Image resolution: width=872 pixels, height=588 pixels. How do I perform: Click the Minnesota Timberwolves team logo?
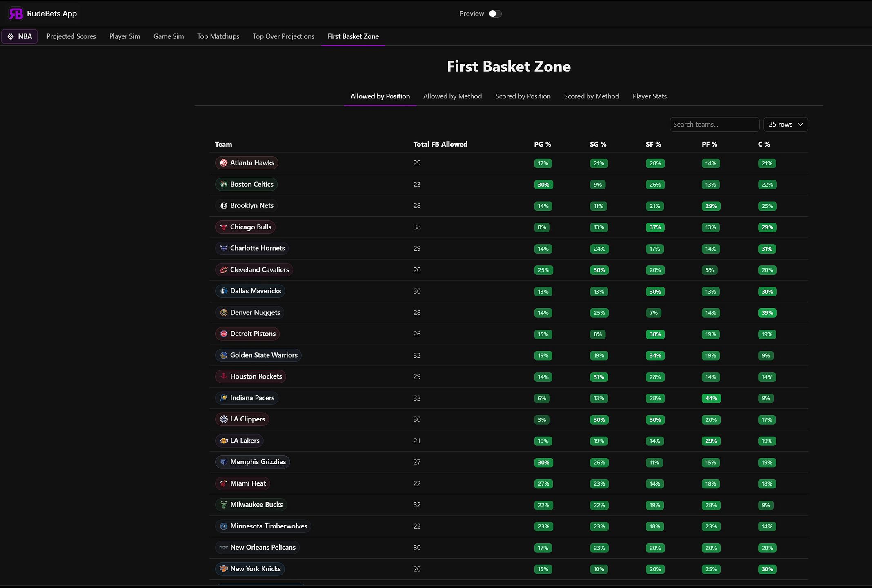(x=224, y=526)
